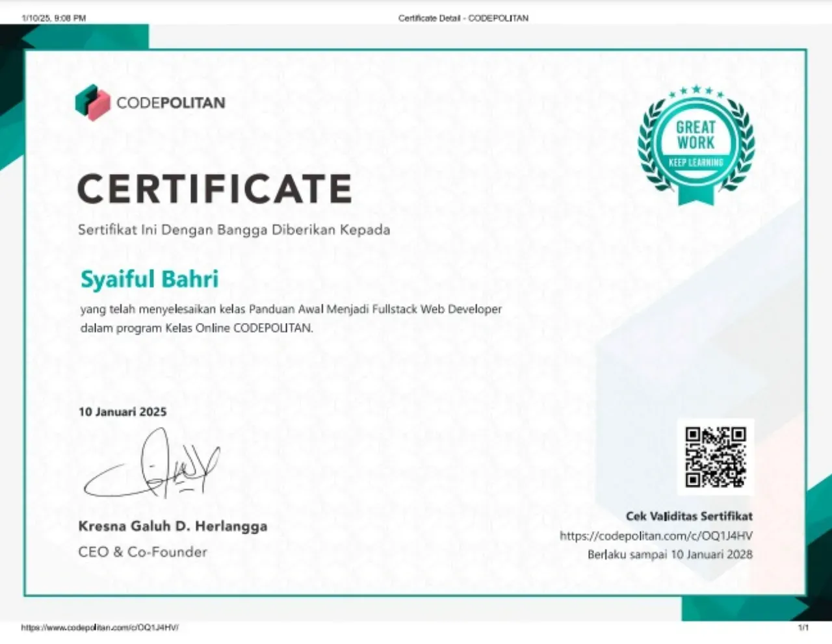The height and width of the screenshot is (644, 832).
Task: Open the link https://codepolitan.com/c/OQ1J4HV
Action: 656,535
